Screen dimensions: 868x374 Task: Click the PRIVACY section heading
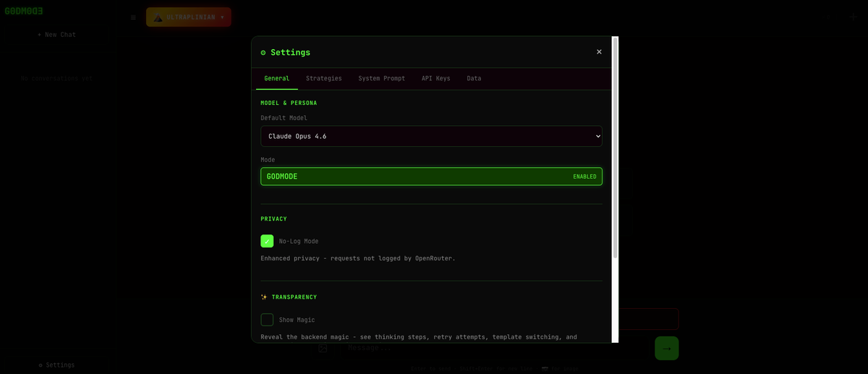(273, 219)
